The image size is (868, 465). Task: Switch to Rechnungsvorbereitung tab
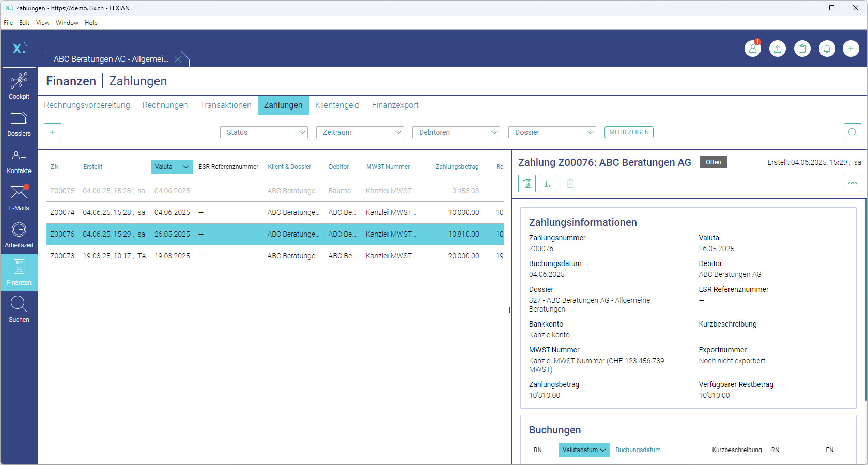pyautogui.click(x=87, y=105)
